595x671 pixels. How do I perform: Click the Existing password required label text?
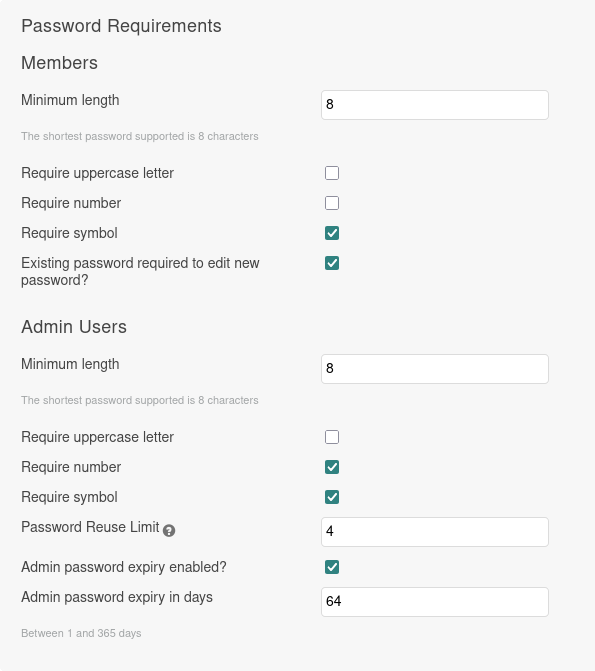(140, 271)
